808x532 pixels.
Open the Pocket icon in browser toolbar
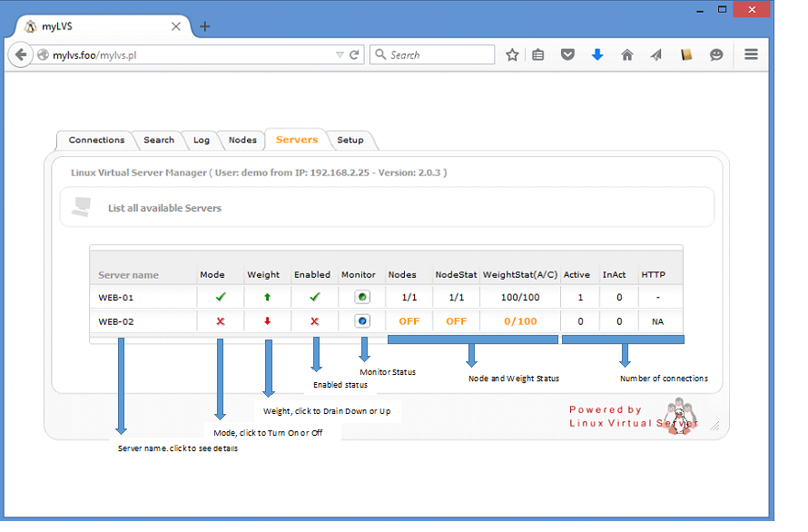pos(567,55)
